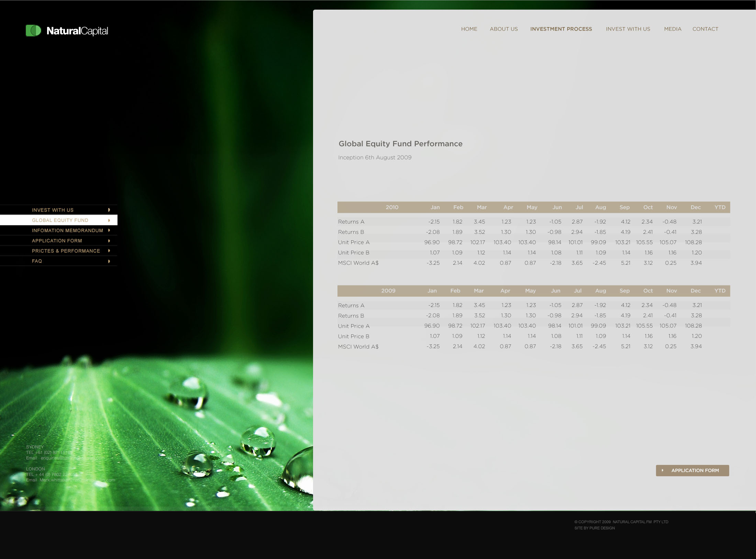Open Invest With Us top menu
Screen dimensions: 756x559
pyautogui.click(x=628, y=29)
